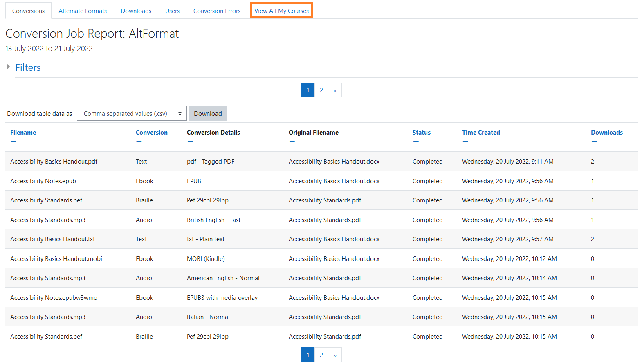Open the download format dropdown
Screen dimensions: 642x364
point(132,113)
